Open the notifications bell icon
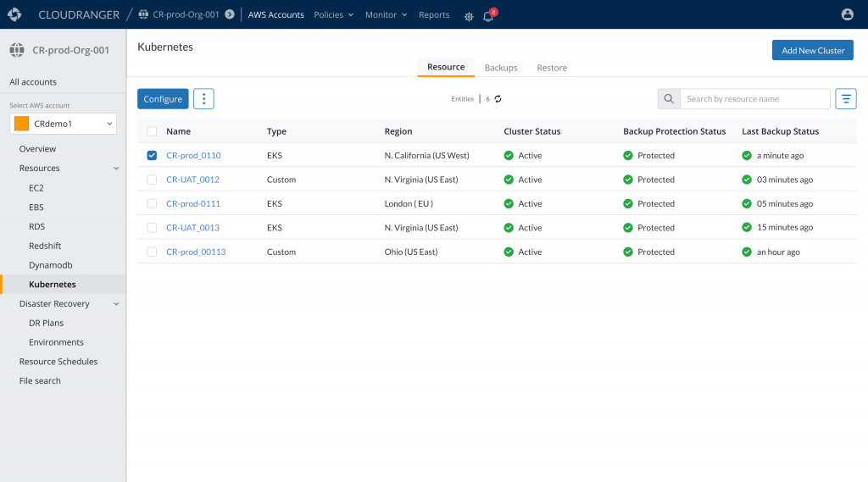 [x=488, y=16]
